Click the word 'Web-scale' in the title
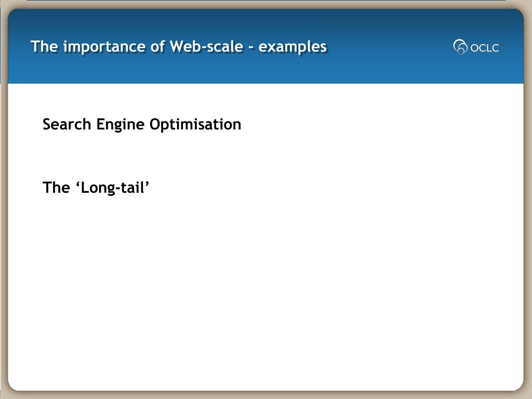This screenshot has width=532, height=399. [x=206, y=46]
